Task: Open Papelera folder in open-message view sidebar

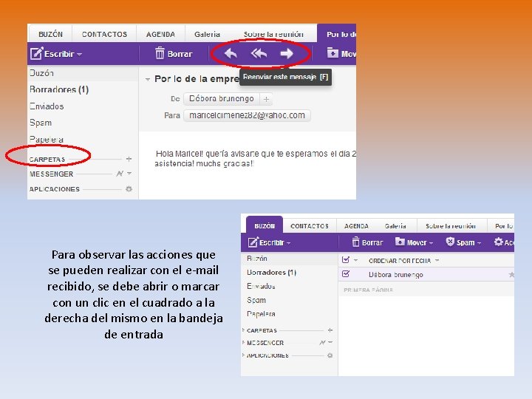Action: (47, 140)
